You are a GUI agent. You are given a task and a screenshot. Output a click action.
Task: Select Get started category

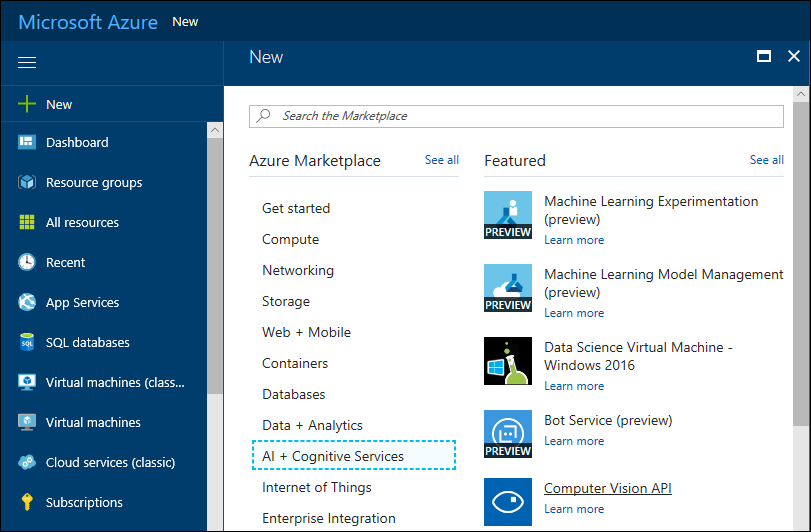296,208
